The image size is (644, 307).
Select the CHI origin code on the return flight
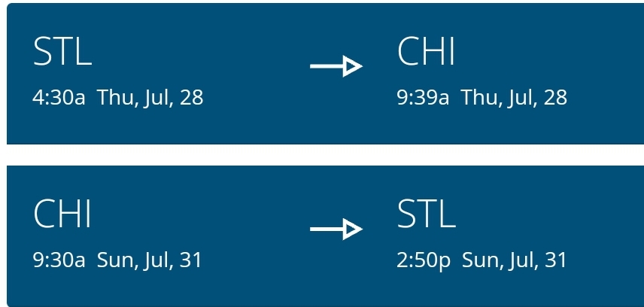click(62, 214)
